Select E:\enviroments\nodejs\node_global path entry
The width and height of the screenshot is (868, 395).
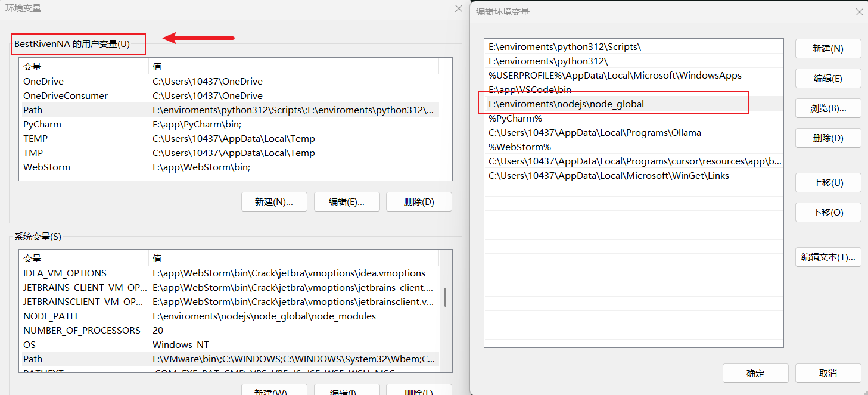pos(566,104)
